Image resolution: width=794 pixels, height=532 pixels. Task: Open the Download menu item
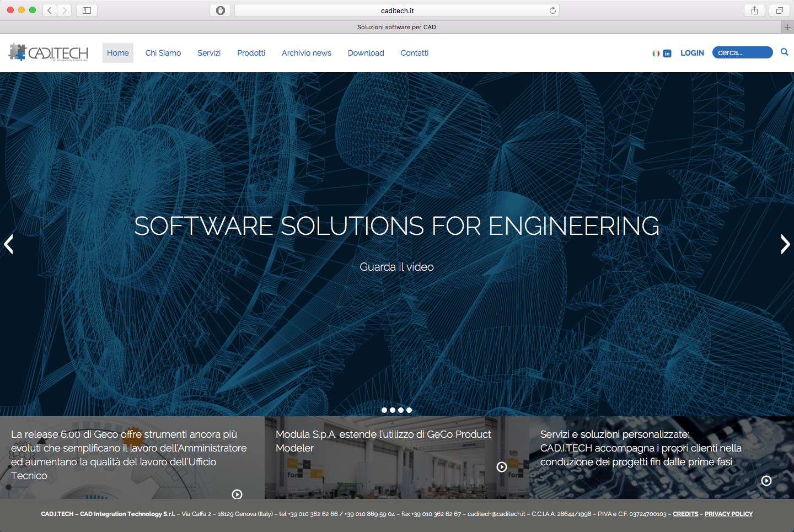366,53
